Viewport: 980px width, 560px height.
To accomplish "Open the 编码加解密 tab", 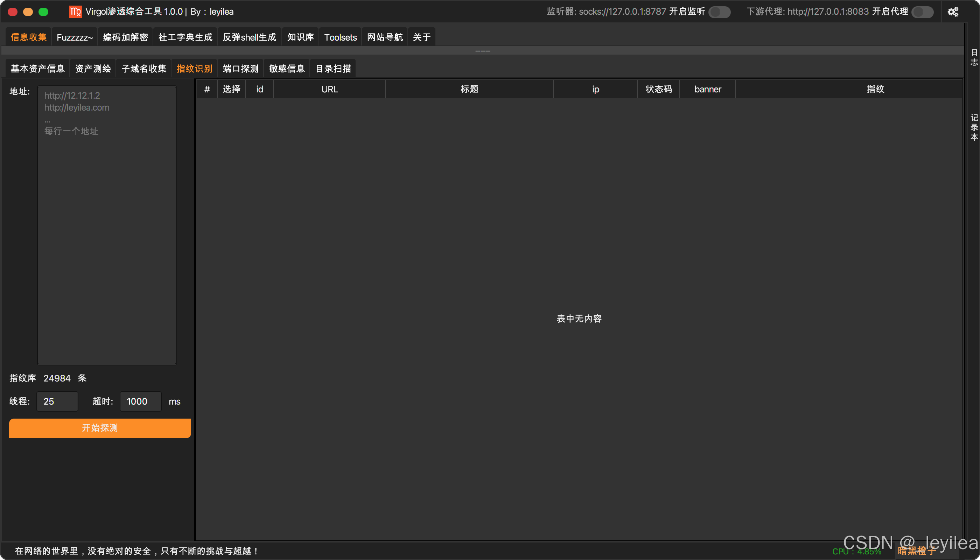I will [125, 37].
